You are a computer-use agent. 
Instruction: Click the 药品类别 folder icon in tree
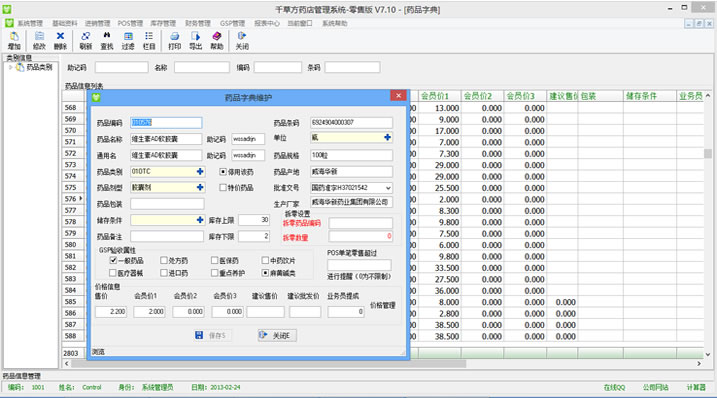click(20, 67)
